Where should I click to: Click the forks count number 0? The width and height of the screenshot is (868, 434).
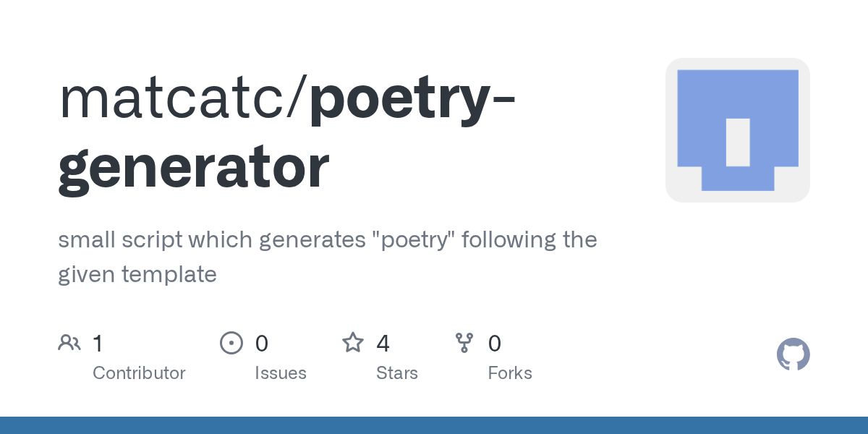pyautogui.click(x=494, y=343)
